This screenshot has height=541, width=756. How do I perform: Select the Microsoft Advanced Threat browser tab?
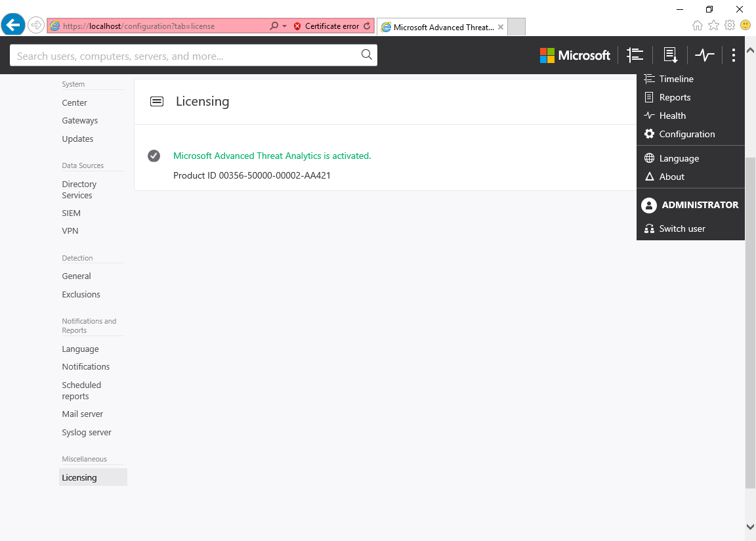point(442,27)
